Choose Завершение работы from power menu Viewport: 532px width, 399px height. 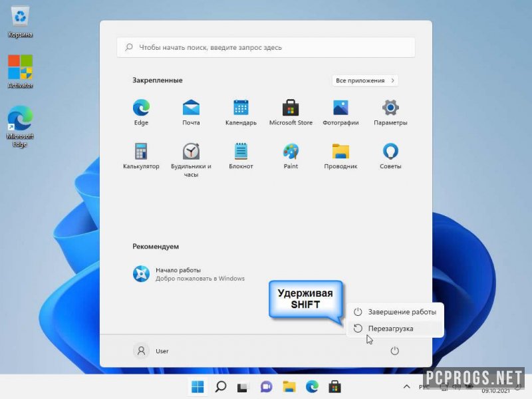click(x=395, y=312)
